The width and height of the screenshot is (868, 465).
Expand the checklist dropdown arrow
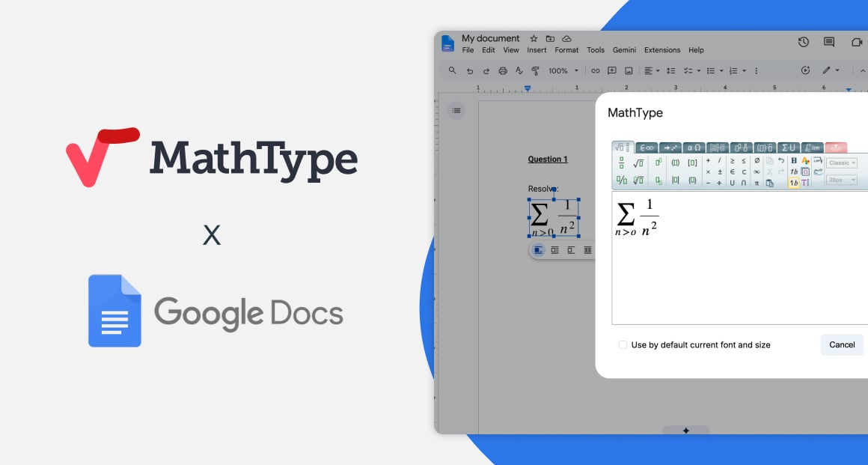tap(699, 71)
